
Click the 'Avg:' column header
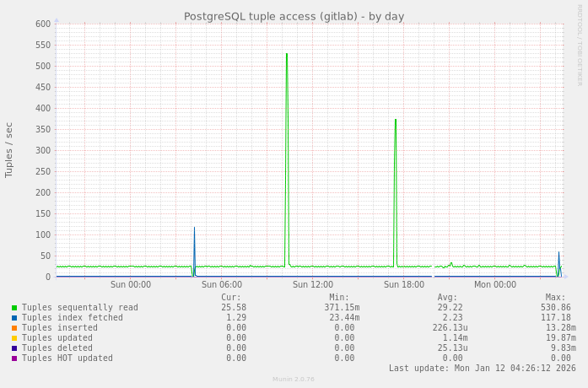pyautogui.click(x=447, y=297)
